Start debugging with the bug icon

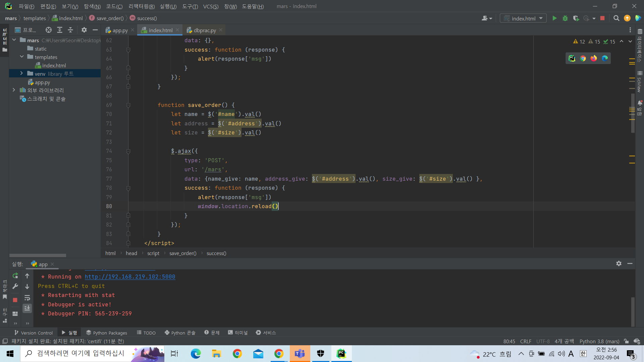[x=565, y=18]
